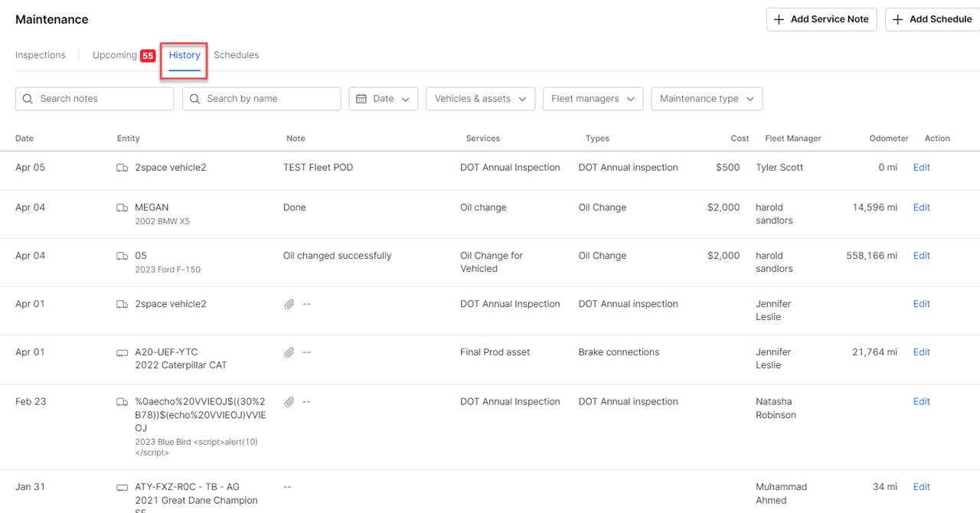Click the '2002 BMW X5' vehicle description
Viewport: 980px width, 513px height.
pos(162,221)
